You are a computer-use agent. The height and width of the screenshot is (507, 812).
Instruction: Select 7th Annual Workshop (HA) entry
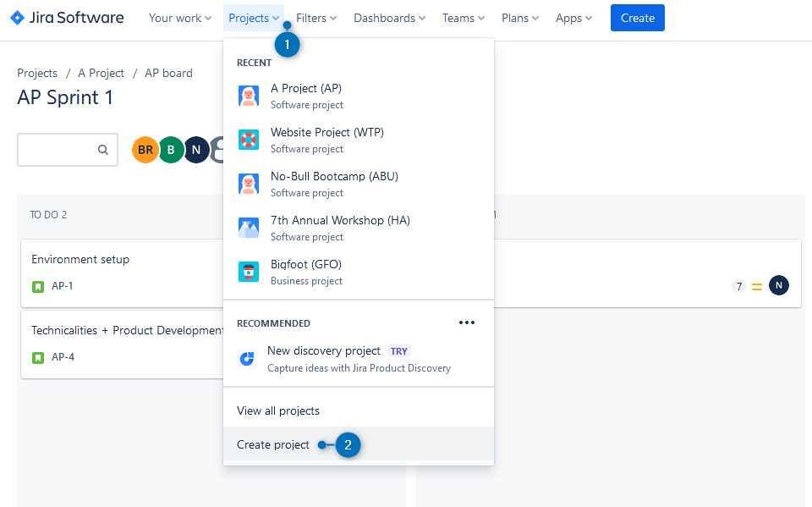click(359, 228)
